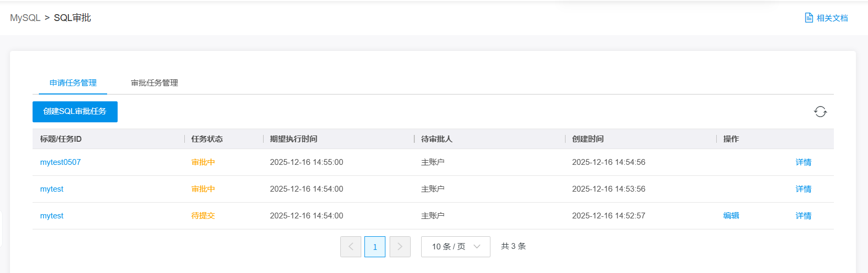This screenshot has height=273, width=868.
Task: Open the 相关文档 documentation link
Action: click(x=827, y=18)
